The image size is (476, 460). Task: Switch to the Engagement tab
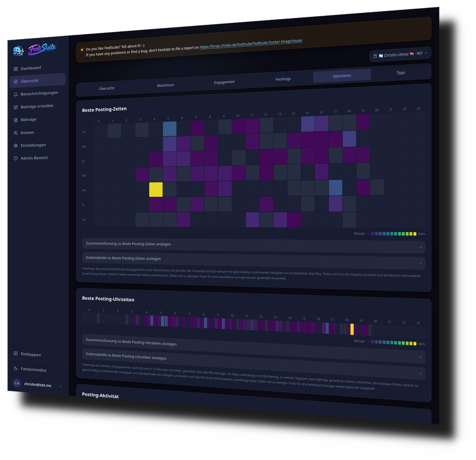click(224, 82)
